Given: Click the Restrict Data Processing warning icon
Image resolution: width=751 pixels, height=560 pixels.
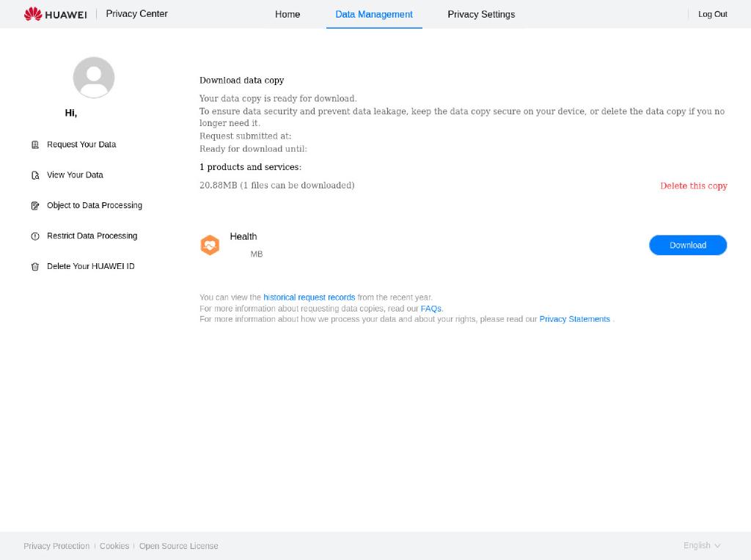Looking at the screenshot, I should pos(35,235).
